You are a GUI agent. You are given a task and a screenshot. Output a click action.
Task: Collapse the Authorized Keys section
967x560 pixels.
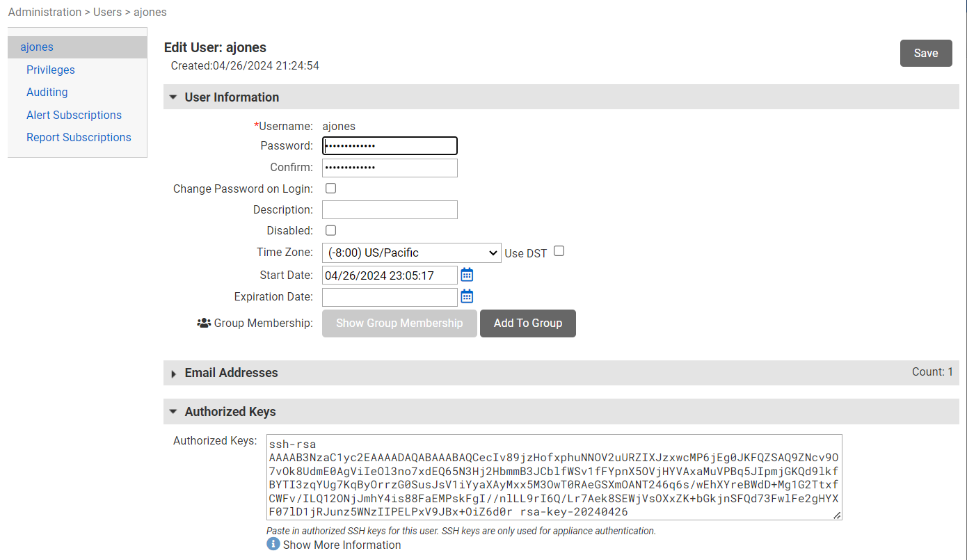(x=561, y=412)
